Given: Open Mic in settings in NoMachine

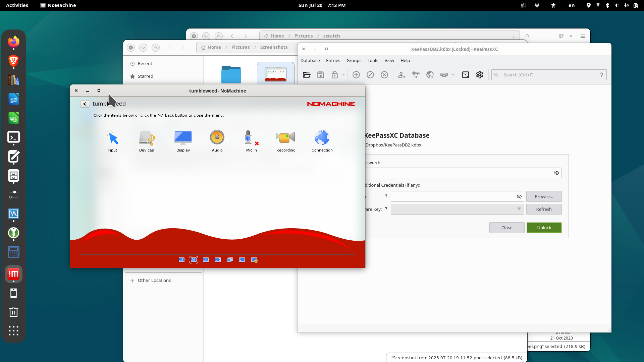Looking at the screenshot, I should pyautogui.click(x=251, y=141).
